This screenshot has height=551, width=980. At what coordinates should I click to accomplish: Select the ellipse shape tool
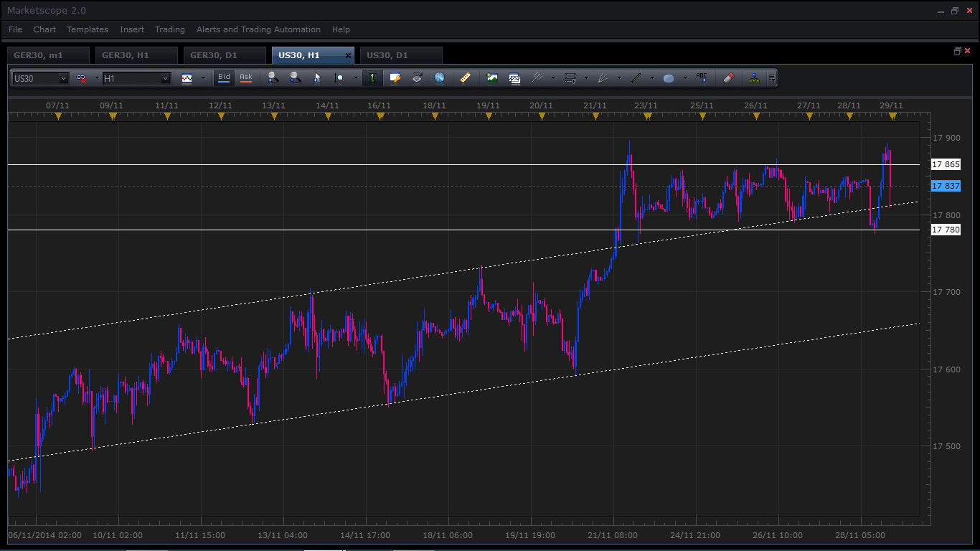pyautogui.click(x=669, y=78)
